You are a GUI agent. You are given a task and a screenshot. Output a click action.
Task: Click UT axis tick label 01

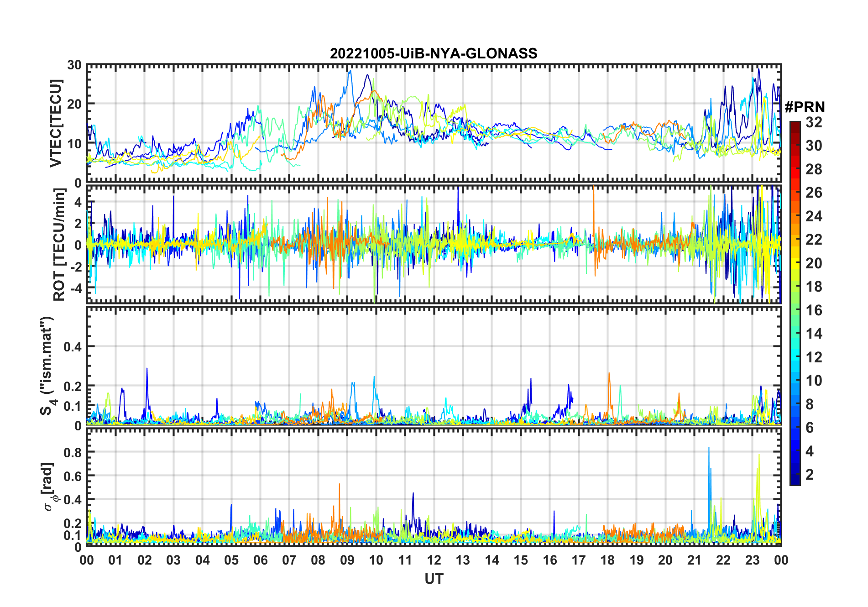[115, 560]
